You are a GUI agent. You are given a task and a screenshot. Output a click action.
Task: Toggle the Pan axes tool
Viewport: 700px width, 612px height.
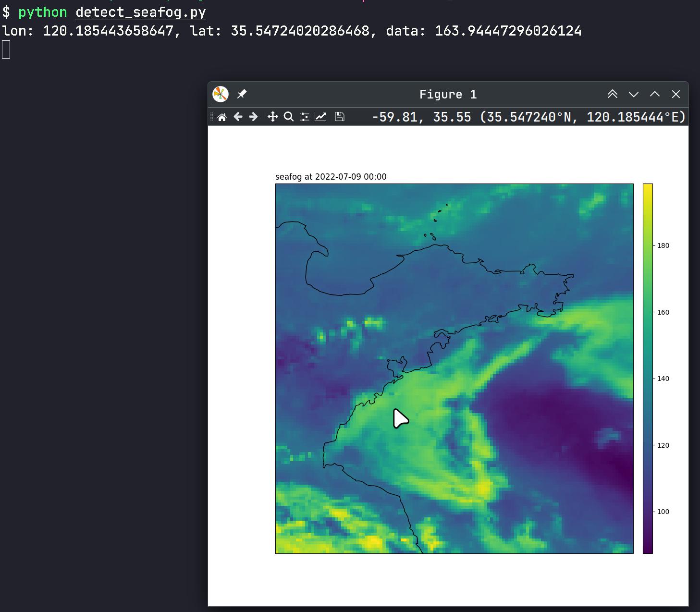[x=272, y=117]
